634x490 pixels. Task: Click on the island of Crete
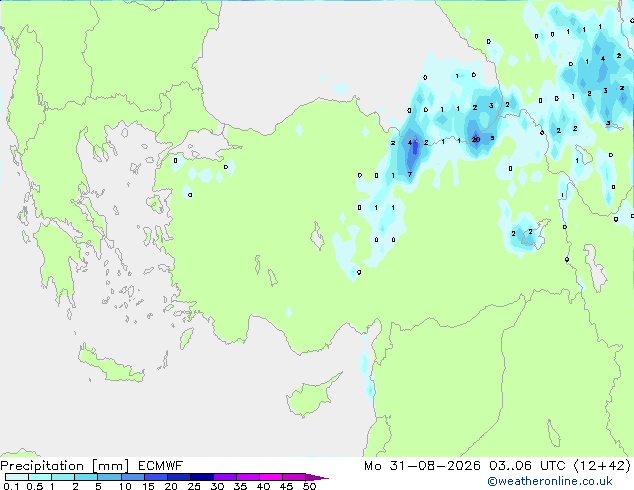tap(110, 365)
